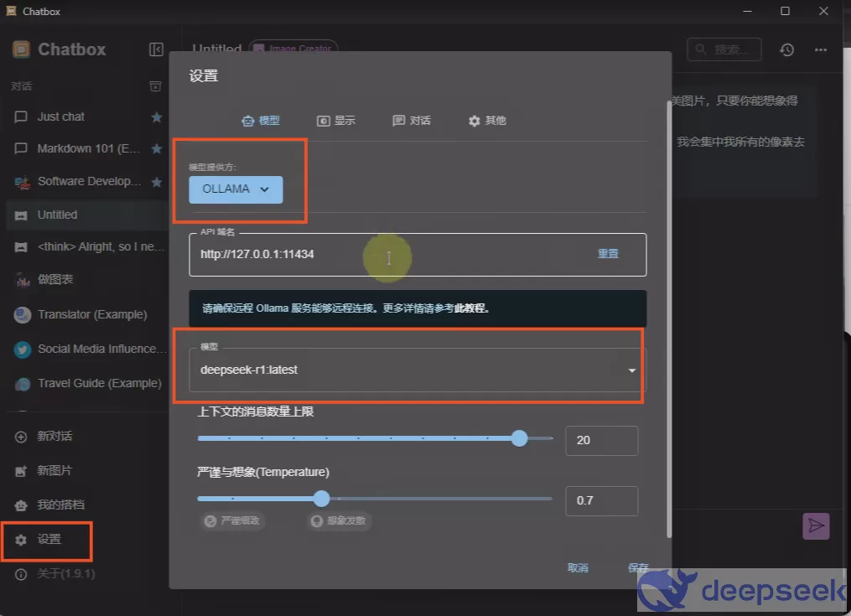
Task: Click the archive icon beside 对话 header
Action: click(x=155, y=86)
